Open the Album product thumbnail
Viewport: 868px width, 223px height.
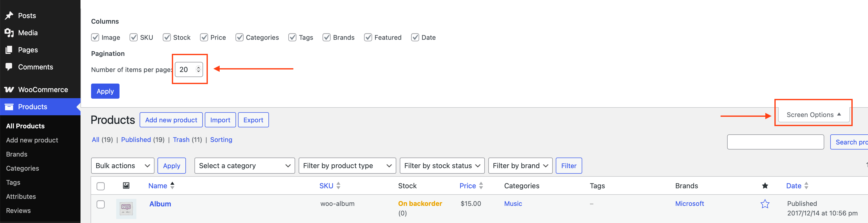coord(126,209)
